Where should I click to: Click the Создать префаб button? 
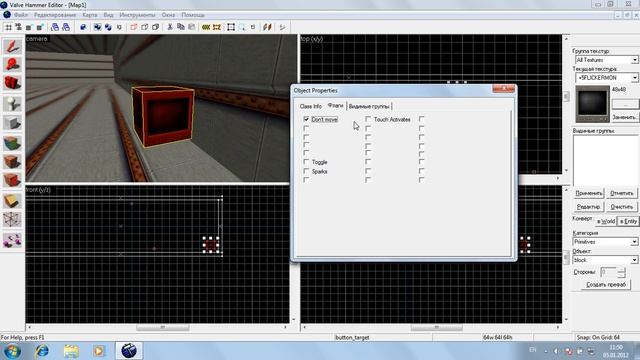tap(606, 284)
